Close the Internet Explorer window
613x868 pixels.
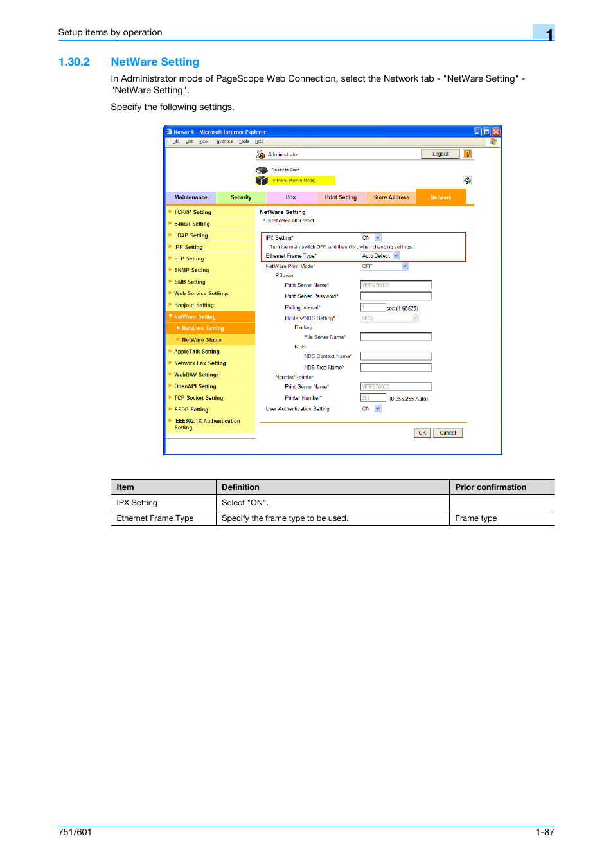pos(496,132)
